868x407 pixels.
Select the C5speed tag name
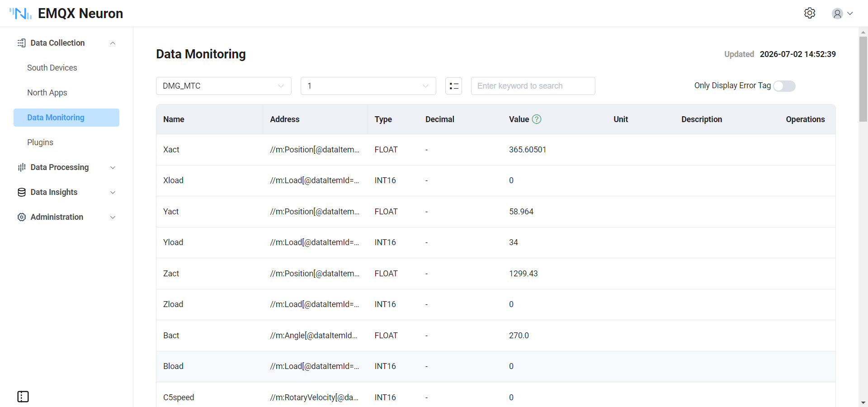pyautogui.click(x=179, y=398)
